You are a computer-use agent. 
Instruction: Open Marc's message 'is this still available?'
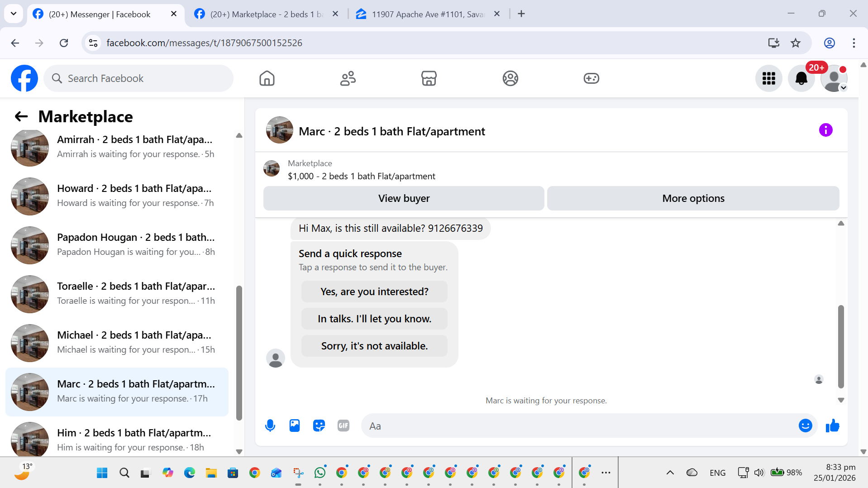coord(391,228)
